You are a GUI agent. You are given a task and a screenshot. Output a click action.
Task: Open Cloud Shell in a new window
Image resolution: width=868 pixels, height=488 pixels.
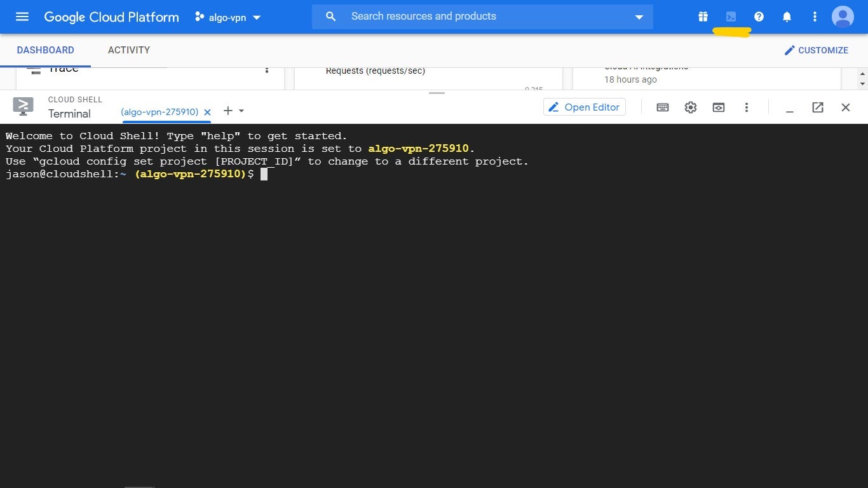(x=818, y=107)
